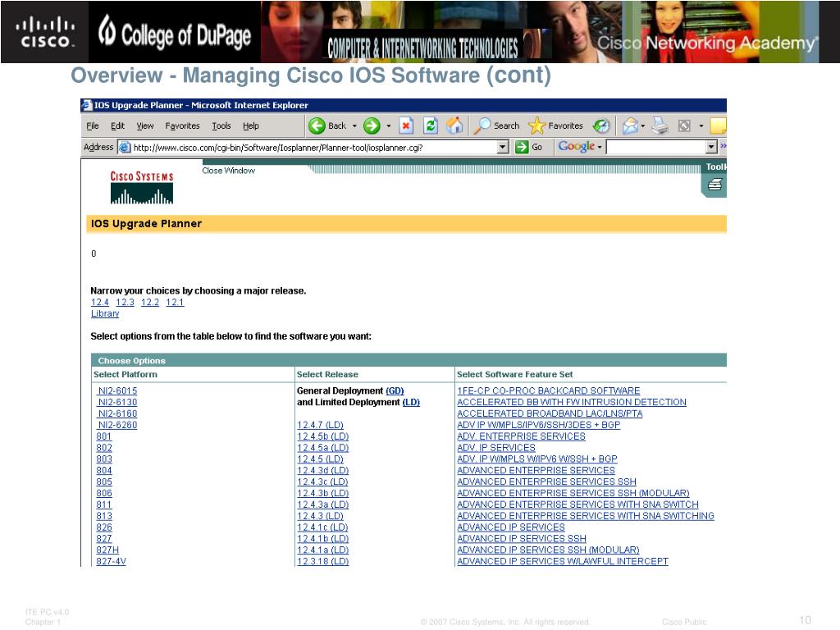Click the Search magnifier icon

(x=482, y=126)
